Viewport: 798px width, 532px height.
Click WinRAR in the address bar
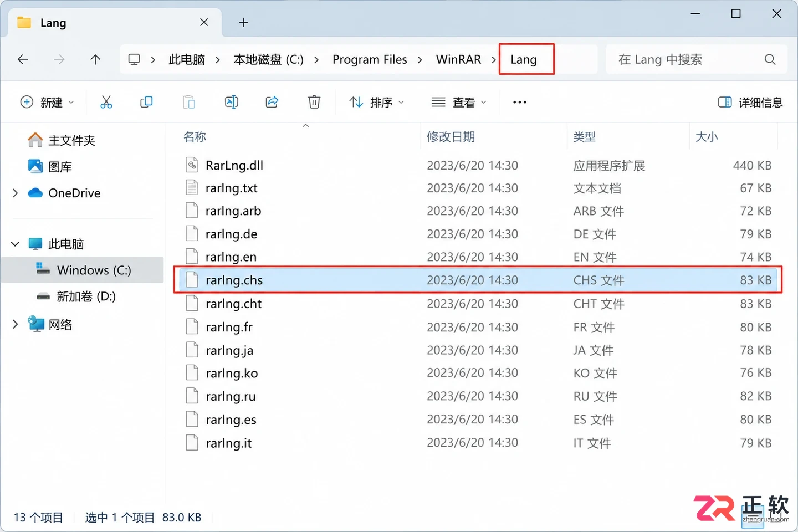coord(458,59)
